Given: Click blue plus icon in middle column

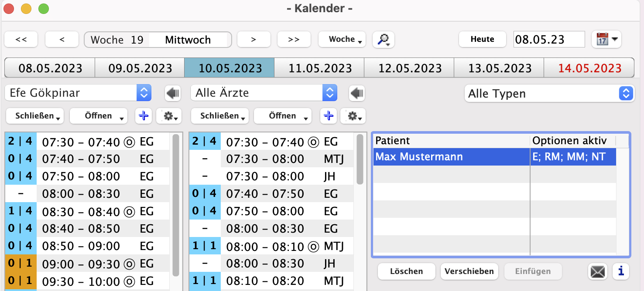Looking at the screenshot, I should click(329, 116).
